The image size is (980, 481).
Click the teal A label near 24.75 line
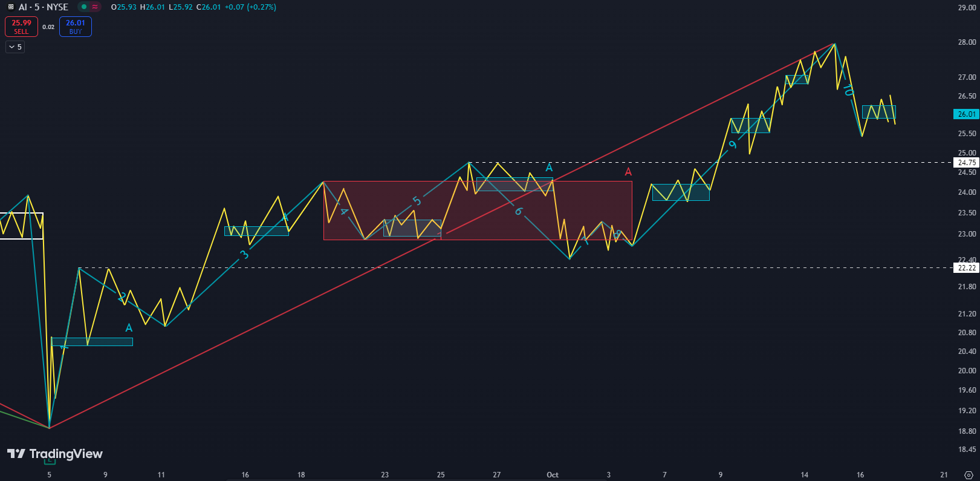549,168
